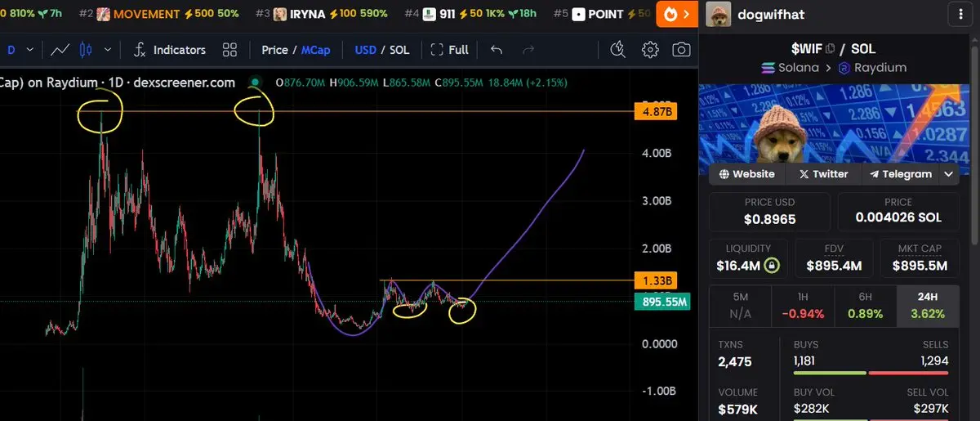Click the 4.87B price line label
The image size is (980, 421).
[x=655, y=111]
